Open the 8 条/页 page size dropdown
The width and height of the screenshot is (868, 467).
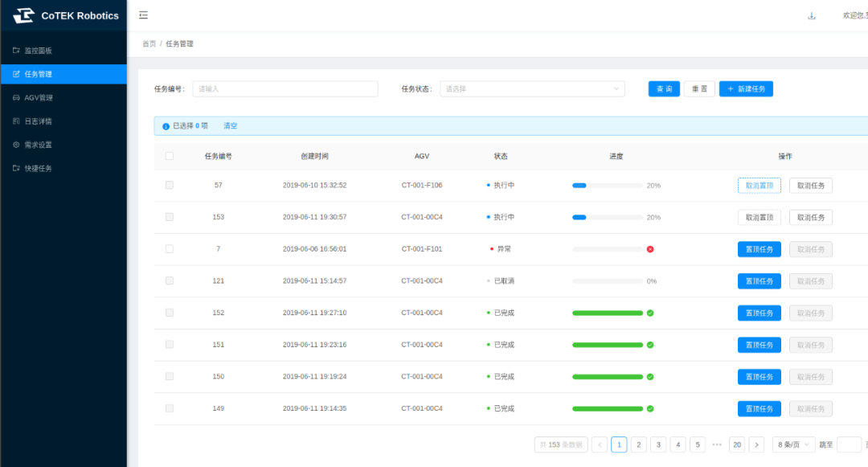(x=793, y=444)
